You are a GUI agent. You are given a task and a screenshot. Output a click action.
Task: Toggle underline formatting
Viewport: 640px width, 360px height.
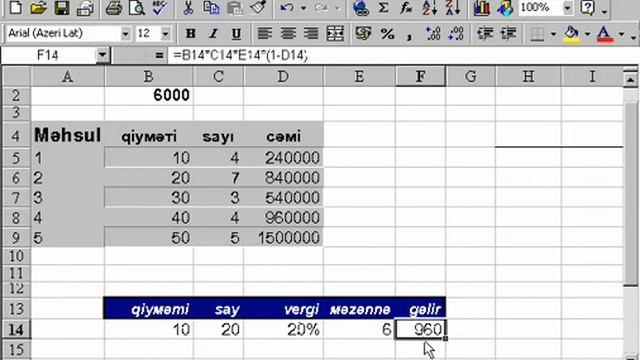point(236,33)
